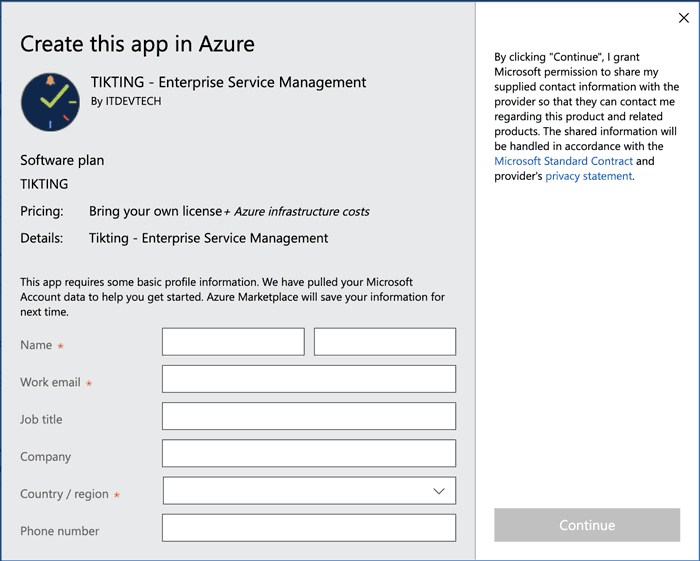Screen dimensions: 700x561
Task: Click the TIKTING - Enterprise Service Management title
Action: pyautogui.click(x=229, y=82)
